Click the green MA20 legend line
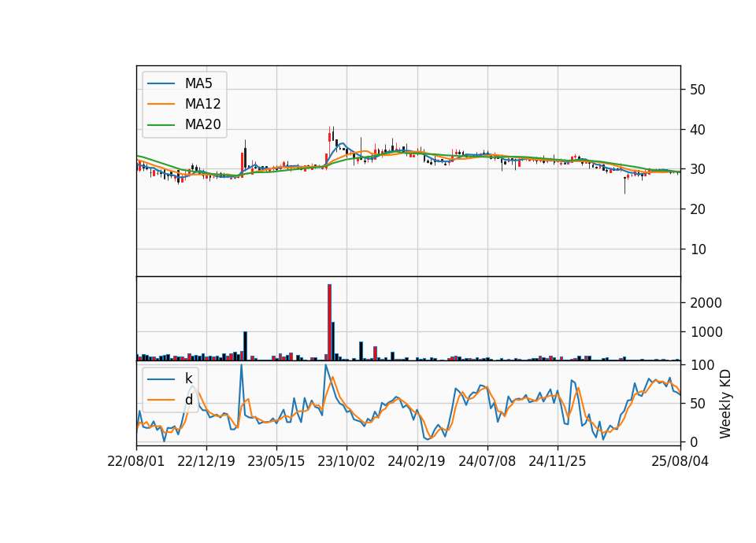The image size is (756, 543). [161, 125]
